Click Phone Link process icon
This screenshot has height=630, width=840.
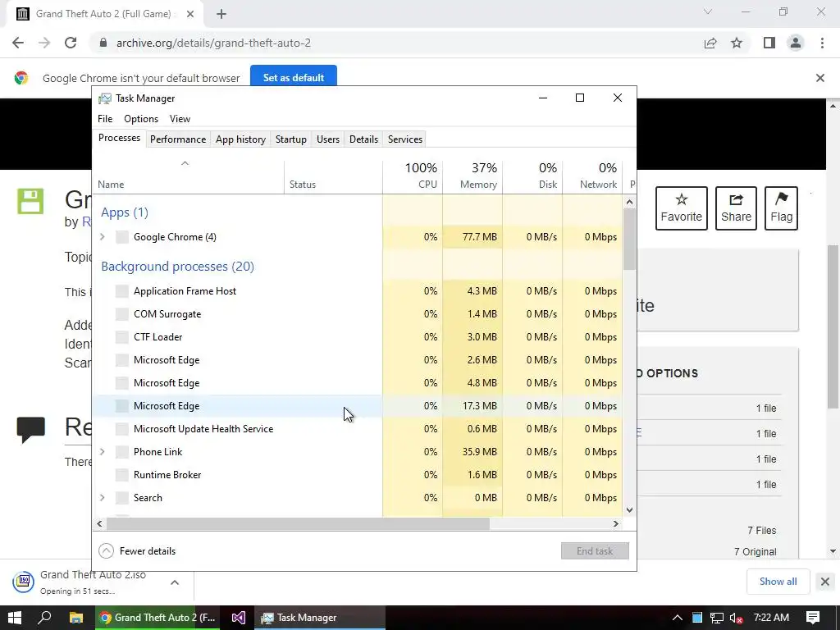[x=122, y=452]
